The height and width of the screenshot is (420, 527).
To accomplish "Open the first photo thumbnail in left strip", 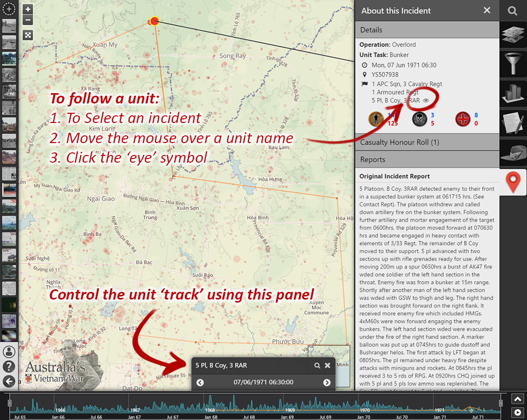I will click(9, 26).
